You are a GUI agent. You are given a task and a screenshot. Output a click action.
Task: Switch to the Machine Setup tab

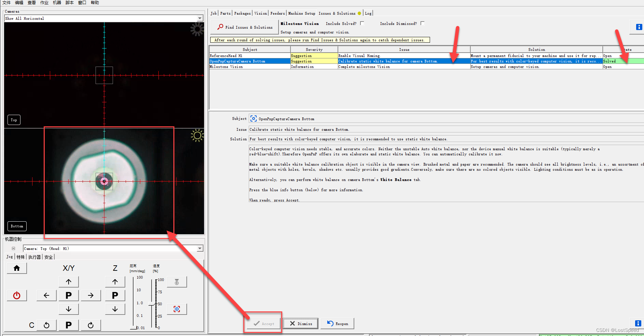tap(302, 13)
